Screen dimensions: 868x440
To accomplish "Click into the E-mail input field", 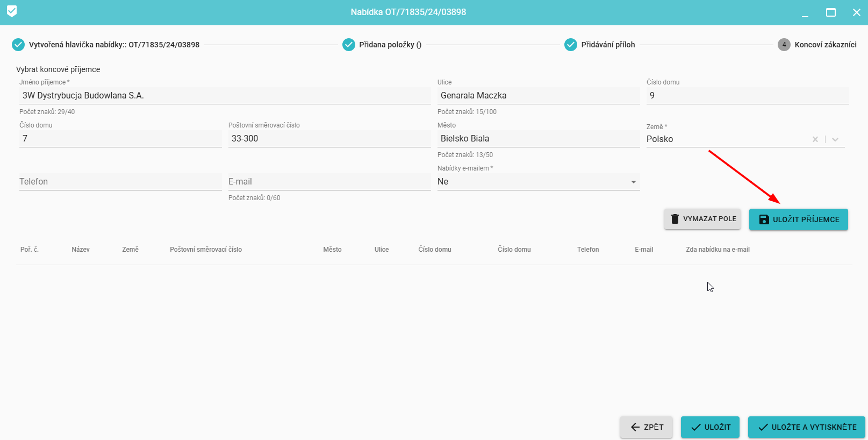I will 329,182.
